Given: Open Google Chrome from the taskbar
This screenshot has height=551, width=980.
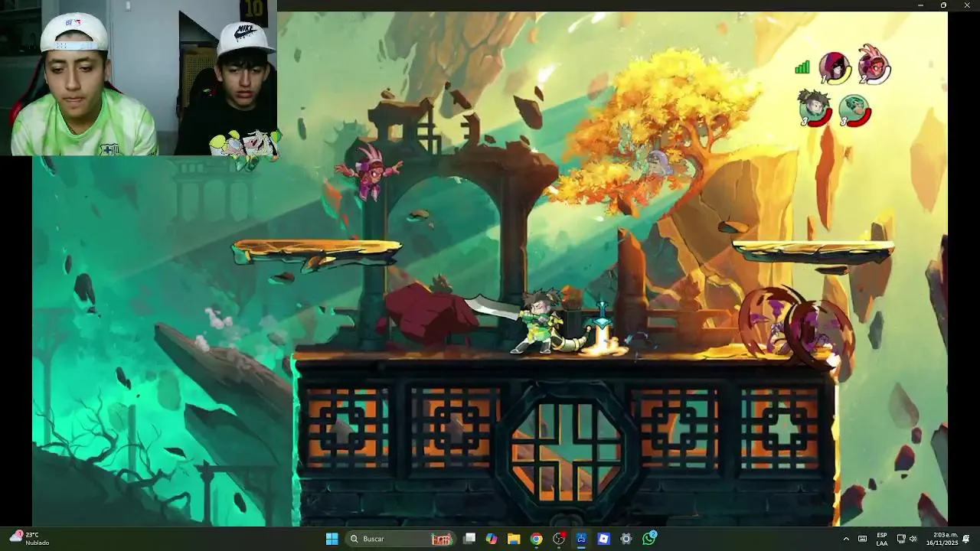Looking at the screenshot, I should 537,539.
